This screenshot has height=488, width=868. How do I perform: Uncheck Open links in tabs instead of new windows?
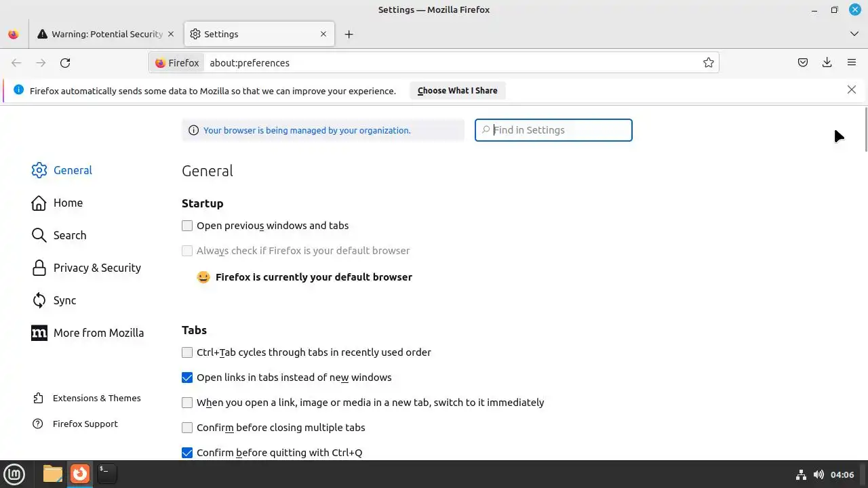coord(187,378)
